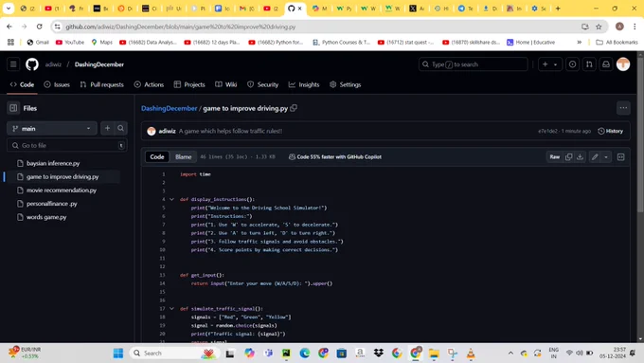This screenshot has width=644, height=363.
Task: Open Microsoft Edge from taskbar
Action: point(304,354)
